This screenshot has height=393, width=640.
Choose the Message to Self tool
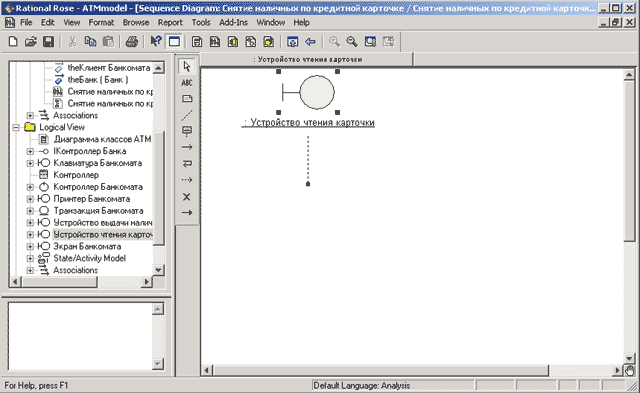(187, 164)
